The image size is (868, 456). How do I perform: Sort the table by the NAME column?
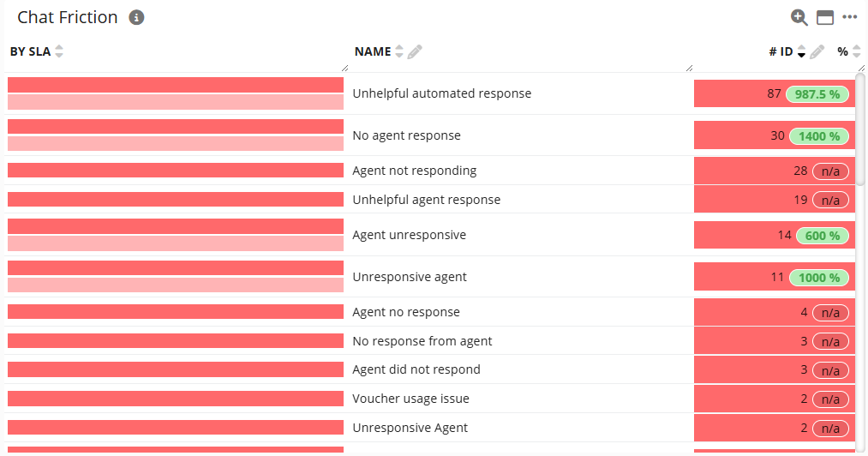click(x=399, y=52)
